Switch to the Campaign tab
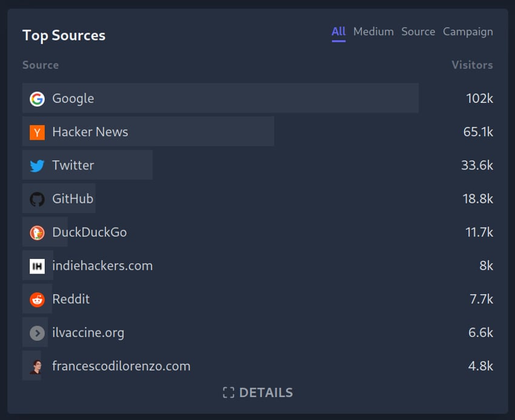 (468, 32)
